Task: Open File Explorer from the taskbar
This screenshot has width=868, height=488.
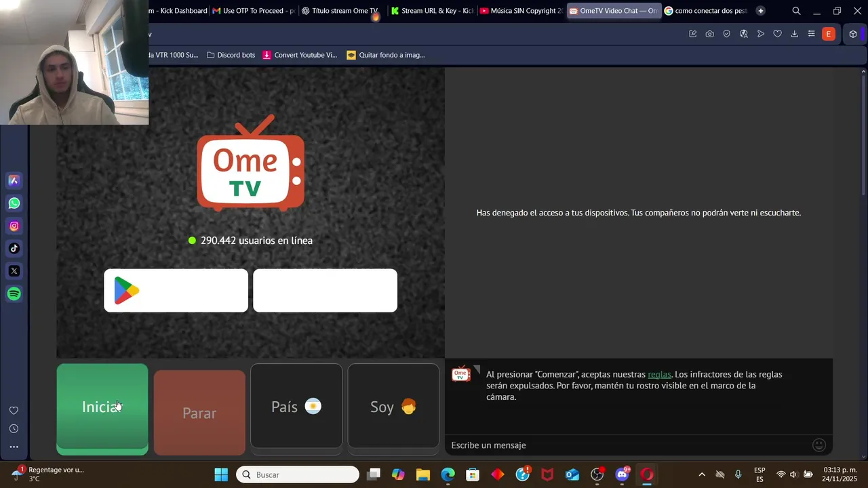Action: coord(423,474)
